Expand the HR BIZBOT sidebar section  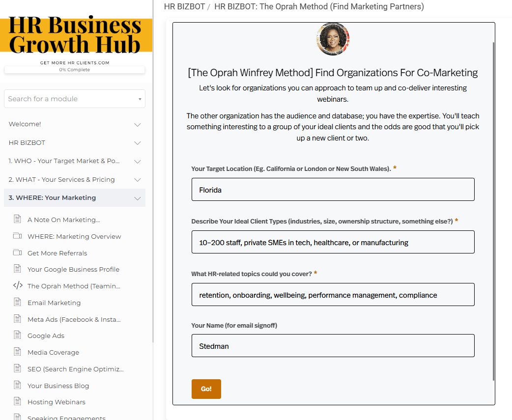pyautogui.click(x=75, y=142)
